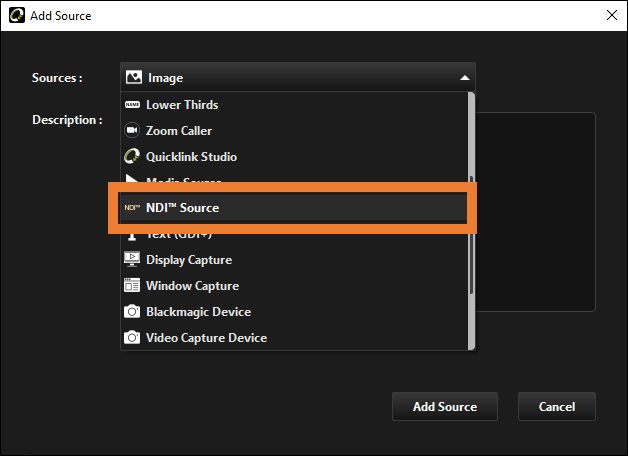Click the Lower Thirds name-tag icon
The image size is (628, 456).
(132, 105)
